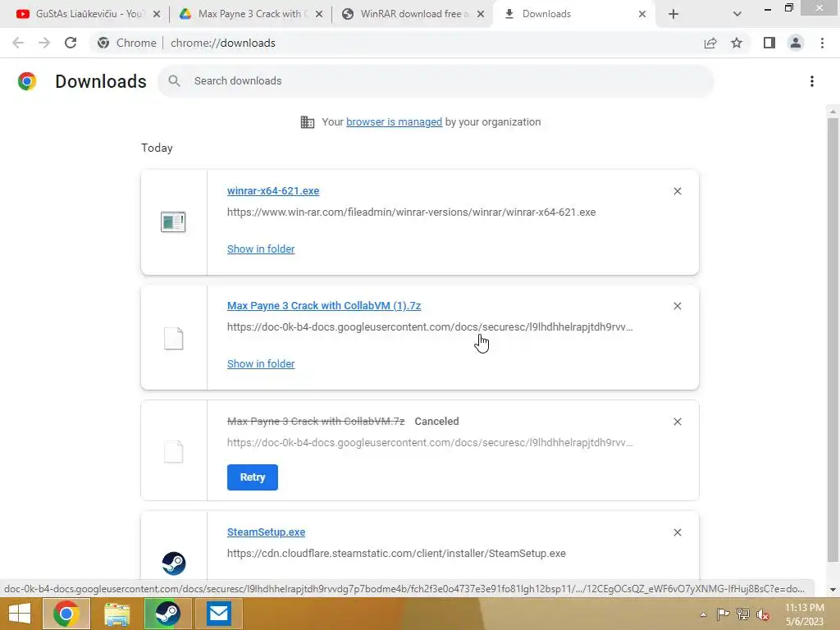Click the taskbar clock showing 11:13 PM
Screen dimensions: 840x630
pyautogui.click(x=805, y=614)
